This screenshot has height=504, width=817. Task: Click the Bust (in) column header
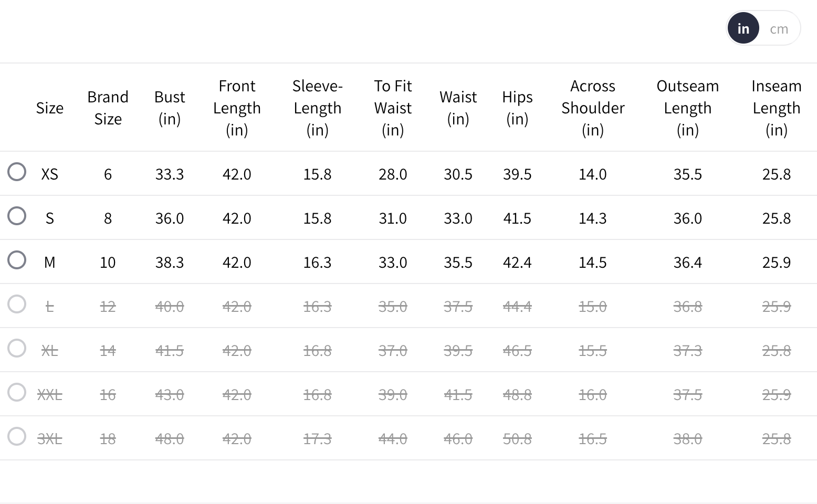(x=170, y=108)
